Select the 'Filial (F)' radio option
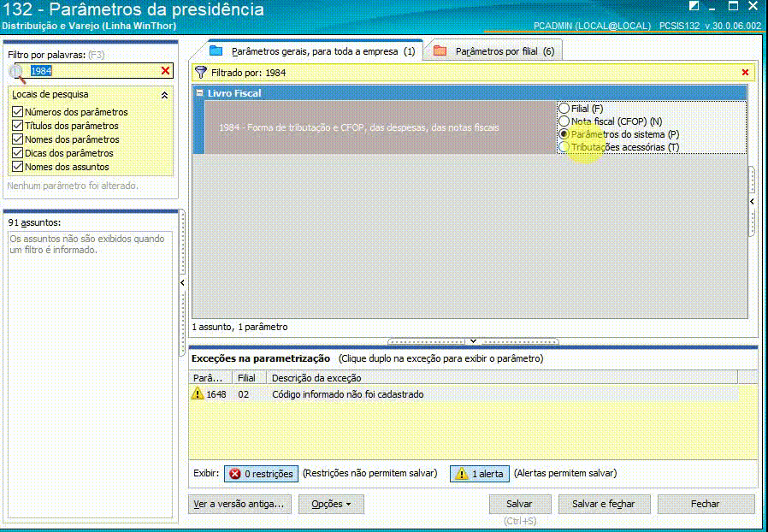 point(564,109)
